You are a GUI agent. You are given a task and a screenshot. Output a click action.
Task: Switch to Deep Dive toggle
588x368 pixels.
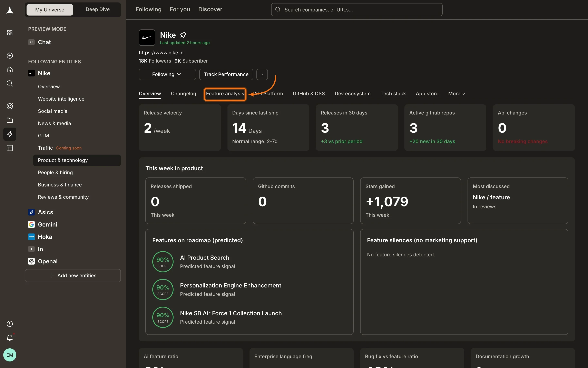click(98, 9)
